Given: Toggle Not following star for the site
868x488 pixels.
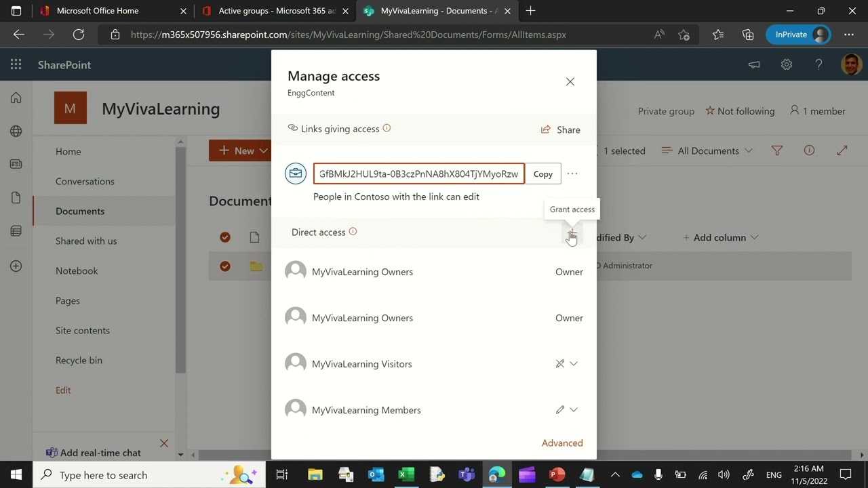Looking at the screenshot, I should click(740, 111).
